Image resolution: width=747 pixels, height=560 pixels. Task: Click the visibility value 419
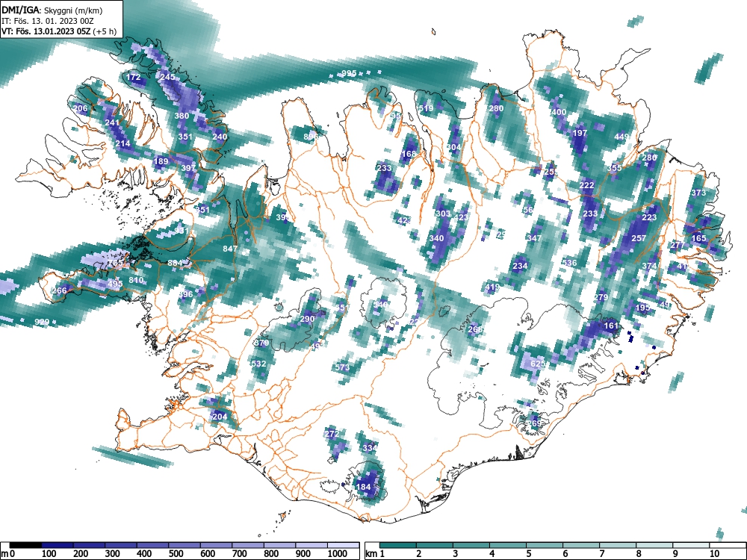pos(492,287)
